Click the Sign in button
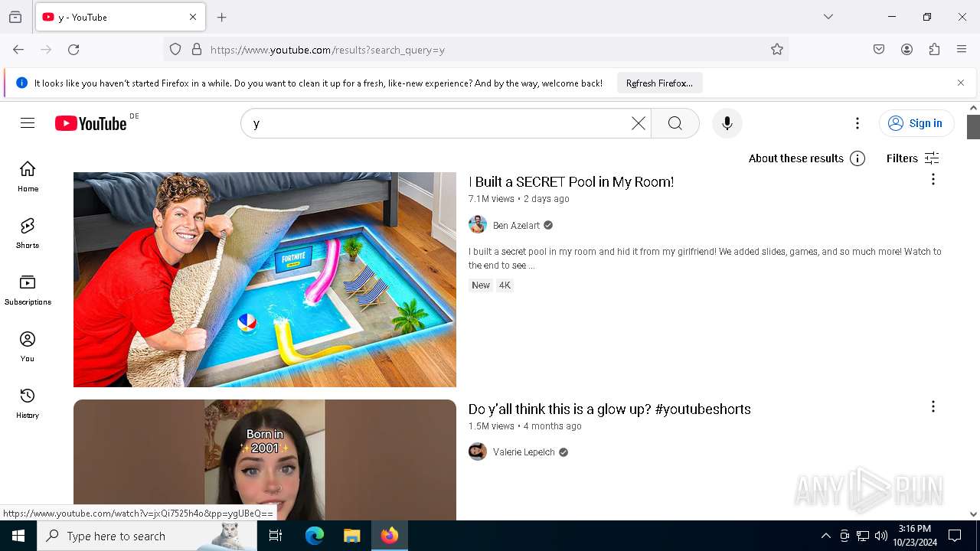Image resolution: width=980 pixels, height=551 pixels. (916, 123)
